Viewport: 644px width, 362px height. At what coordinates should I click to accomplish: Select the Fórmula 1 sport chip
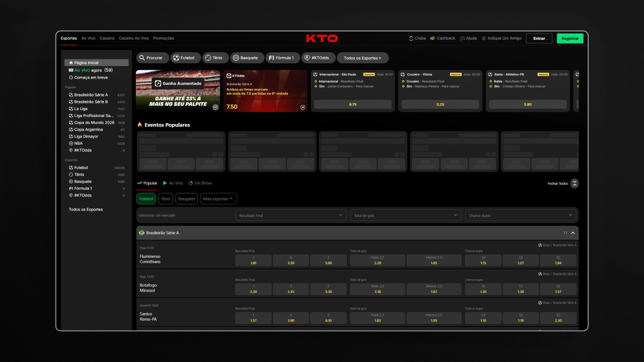tap(281, 58)
